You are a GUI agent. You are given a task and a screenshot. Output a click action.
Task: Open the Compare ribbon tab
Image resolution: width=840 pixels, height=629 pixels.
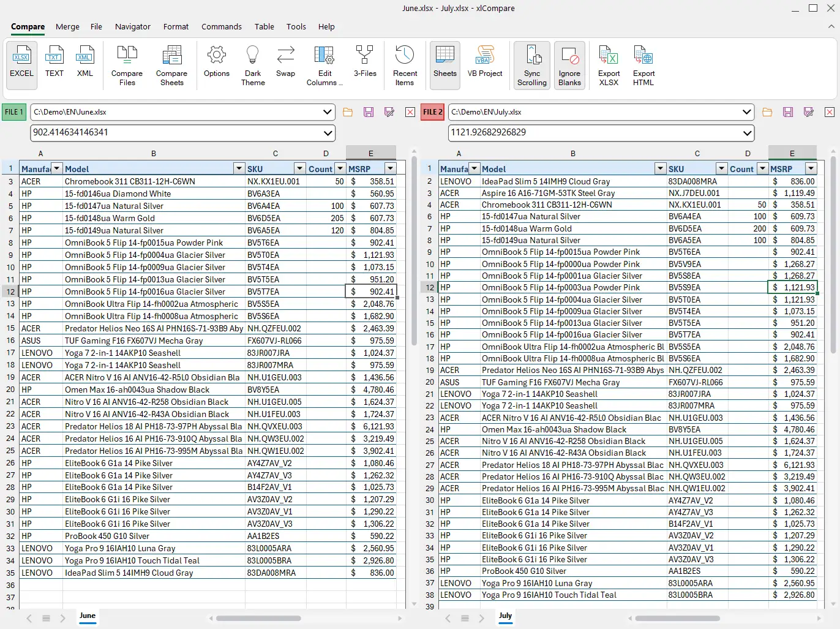pyautogui.click(x=28, y=27)
